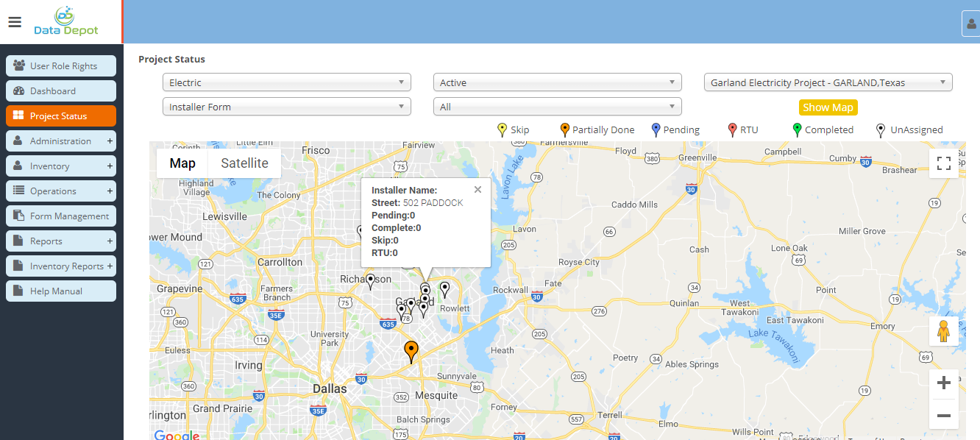
Task: Click the unassigned marker near Richardson
Action: pyautogui.click(x=370, y=280)
